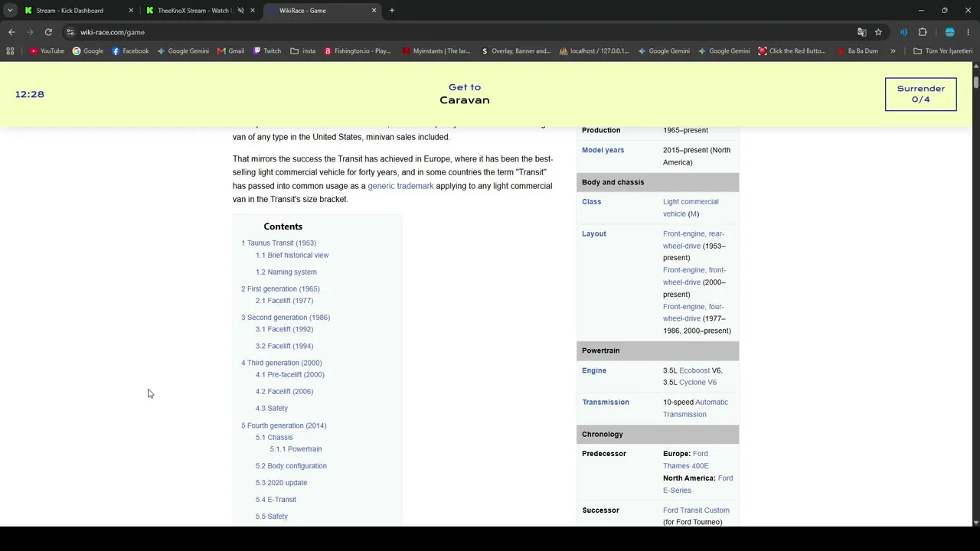Unmute the TheeKnoX Stream tab audio icon
Viewport: 980px width, 551px height.
240,11
